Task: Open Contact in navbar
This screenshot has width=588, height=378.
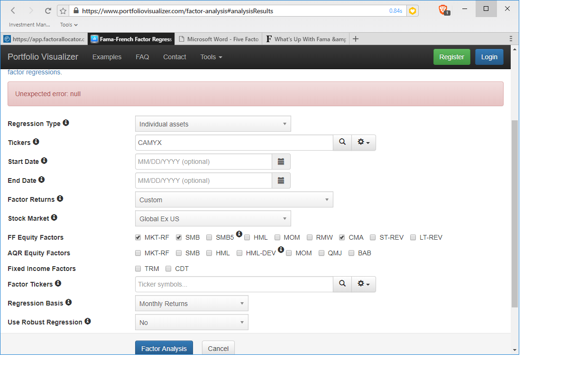Action: click(175, 57)
